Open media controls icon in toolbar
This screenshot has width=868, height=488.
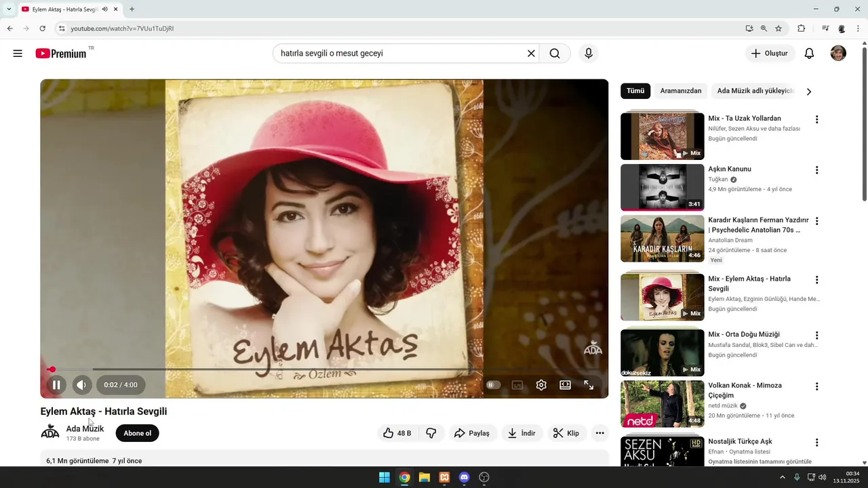tap(825, 28)
